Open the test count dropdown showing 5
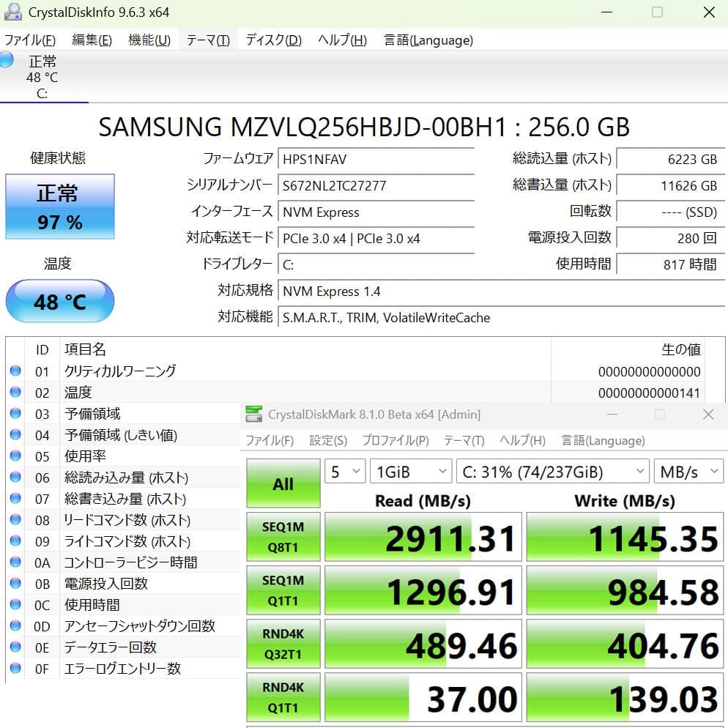 (x=344, y=471)
